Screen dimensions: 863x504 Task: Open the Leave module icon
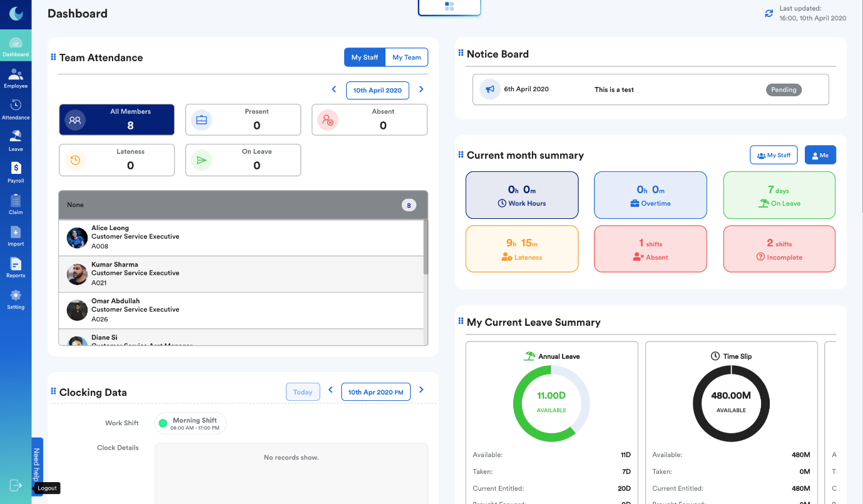point(16,141)
